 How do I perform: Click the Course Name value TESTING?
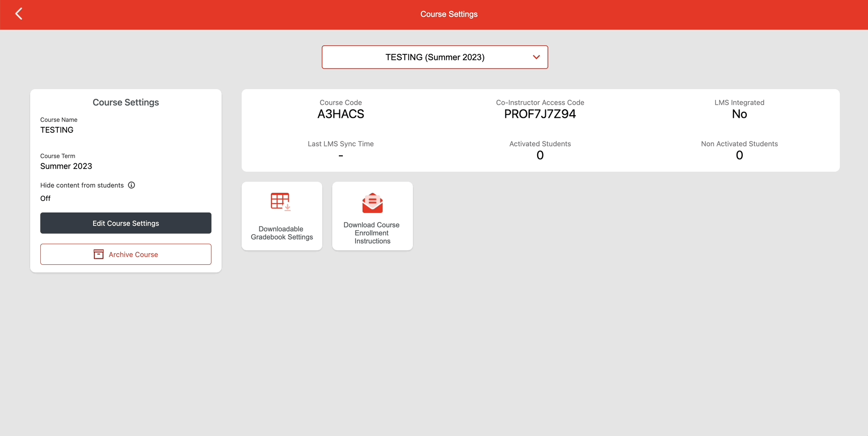[57, 130]
